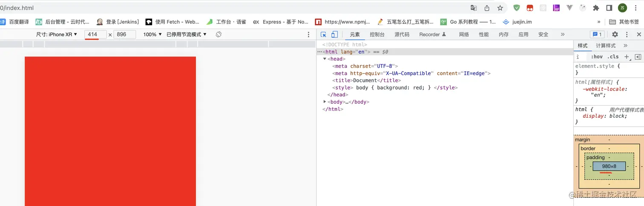The height and width of the screenshot is (206, 644).
Task: Expand the body element tree node
Action: 325,102
